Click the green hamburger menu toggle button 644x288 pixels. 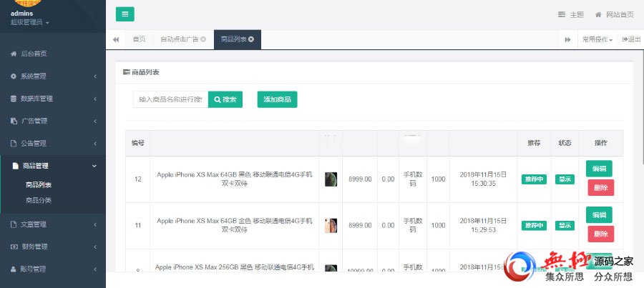pos(125,14)
